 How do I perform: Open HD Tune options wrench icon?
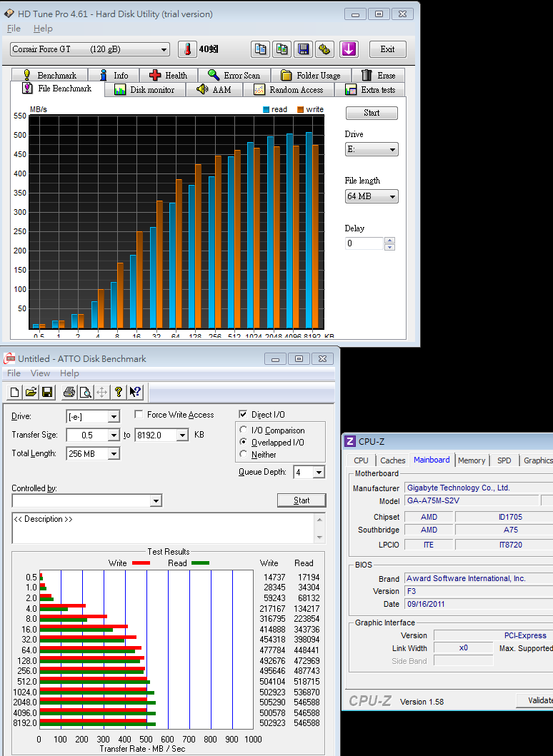click(324, 49)
